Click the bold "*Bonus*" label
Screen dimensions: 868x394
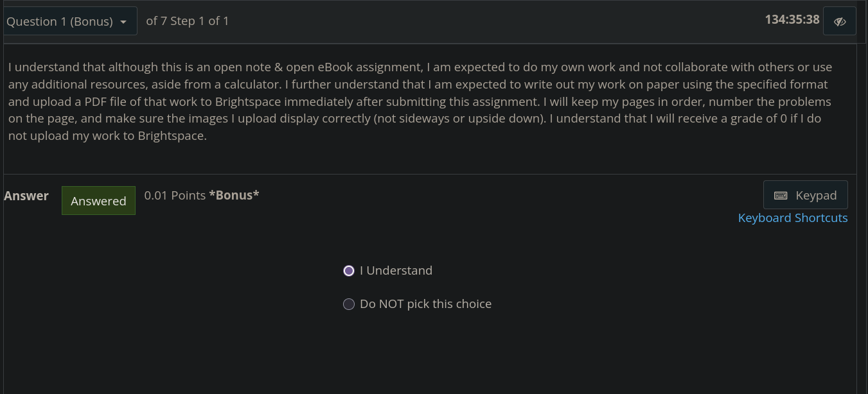click(234, 196)
